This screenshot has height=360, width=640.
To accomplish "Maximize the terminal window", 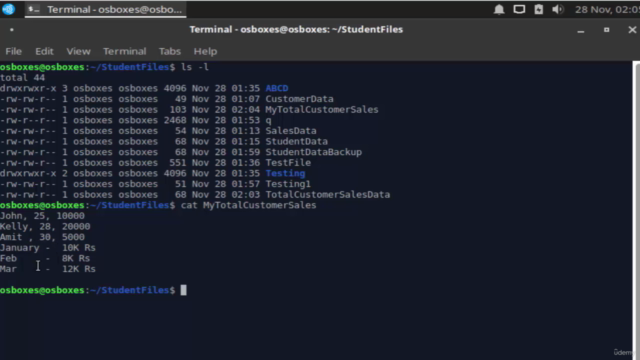I will [x=607, y=30].
